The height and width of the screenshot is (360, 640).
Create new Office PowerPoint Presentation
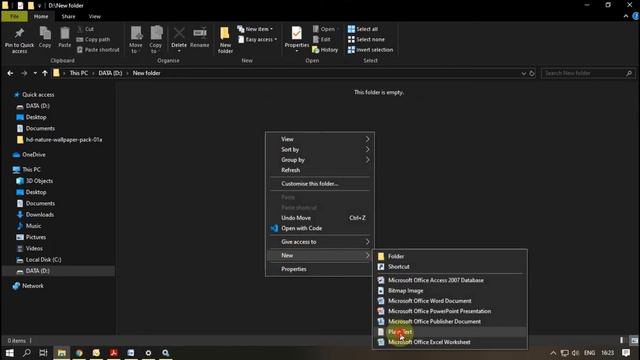[450, 311]
